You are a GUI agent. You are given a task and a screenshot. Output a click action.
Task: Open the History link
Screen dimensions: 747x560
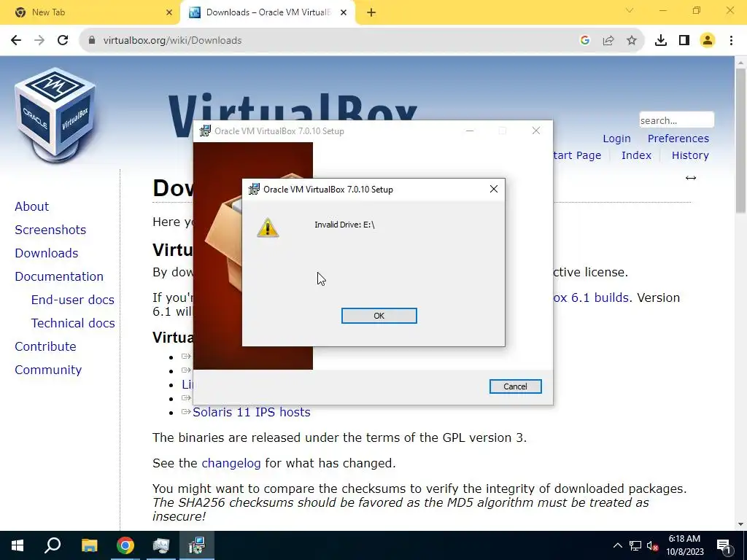[x=690, y=155]
